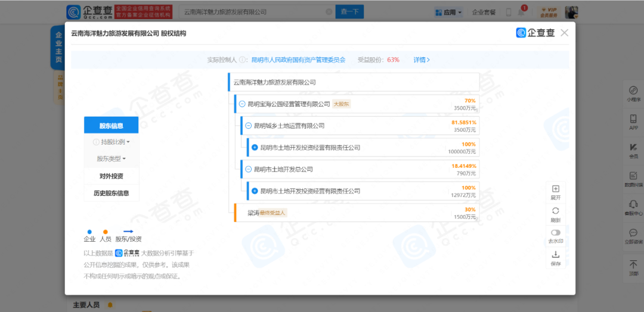
Task: Open the 股东类型 dropdown filter
Action: point(112,159)
